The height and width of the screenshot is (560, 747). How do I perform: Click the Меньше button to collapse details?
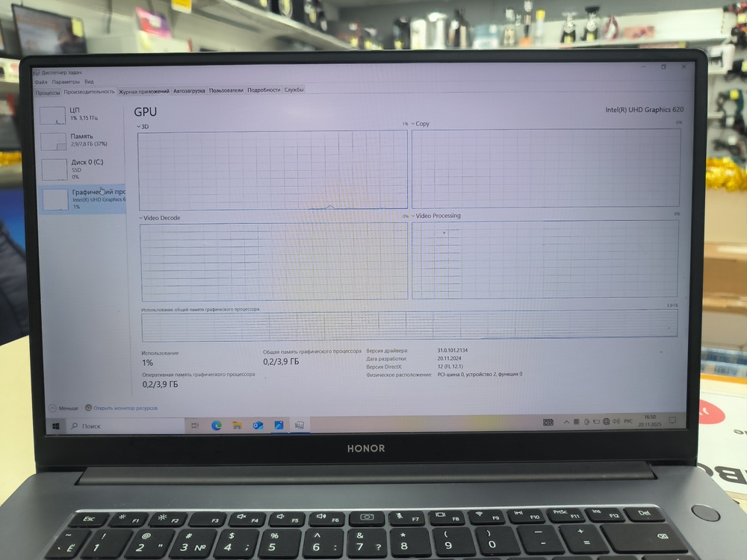[x=64, y=408]
